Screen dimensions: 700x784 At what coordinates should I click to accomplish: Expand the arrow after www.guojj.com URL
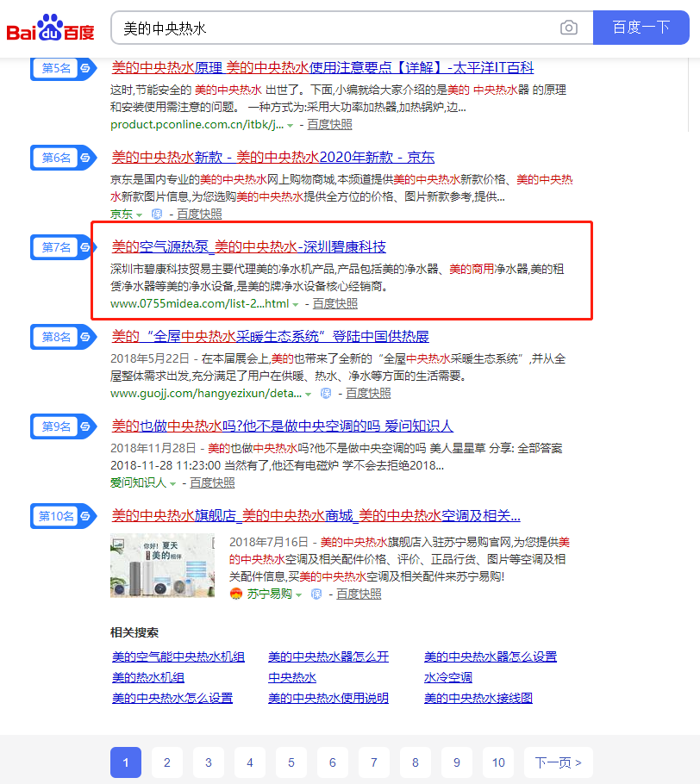(309, 395)
